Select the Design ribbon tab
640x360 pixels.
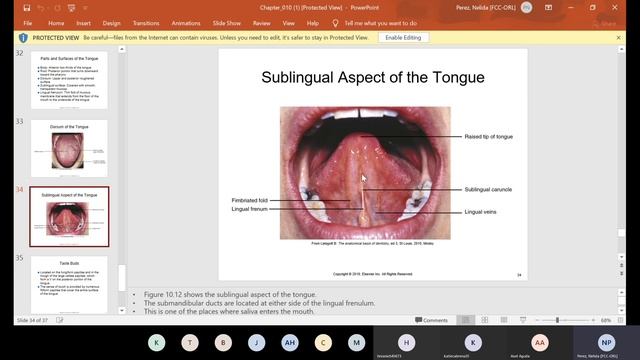111,23
